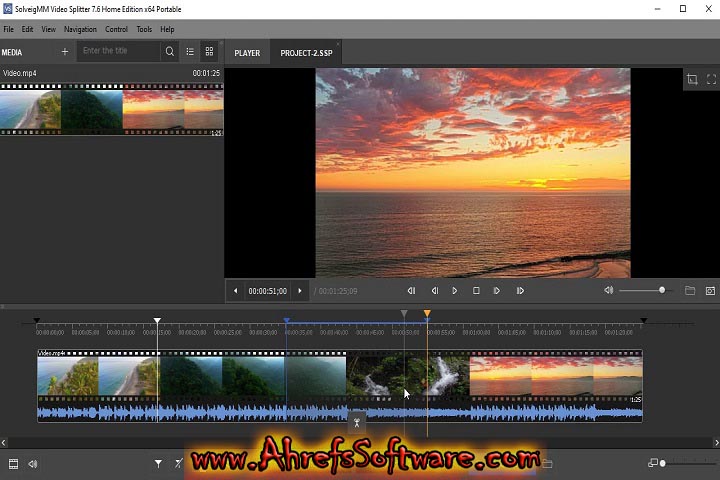Switch the media panel to thumbnail grid view

tap(209, 51)
